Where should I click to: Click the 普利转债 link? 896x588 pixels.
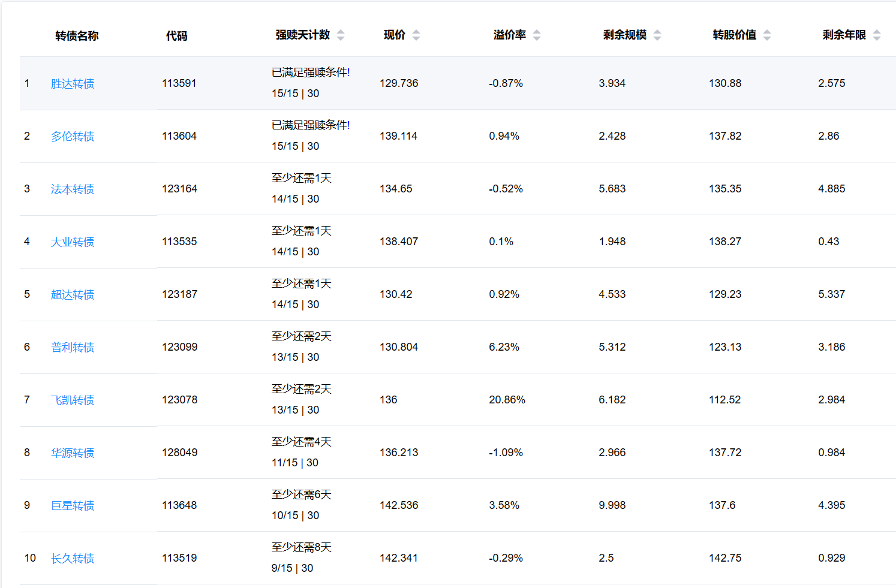(73, 348)
